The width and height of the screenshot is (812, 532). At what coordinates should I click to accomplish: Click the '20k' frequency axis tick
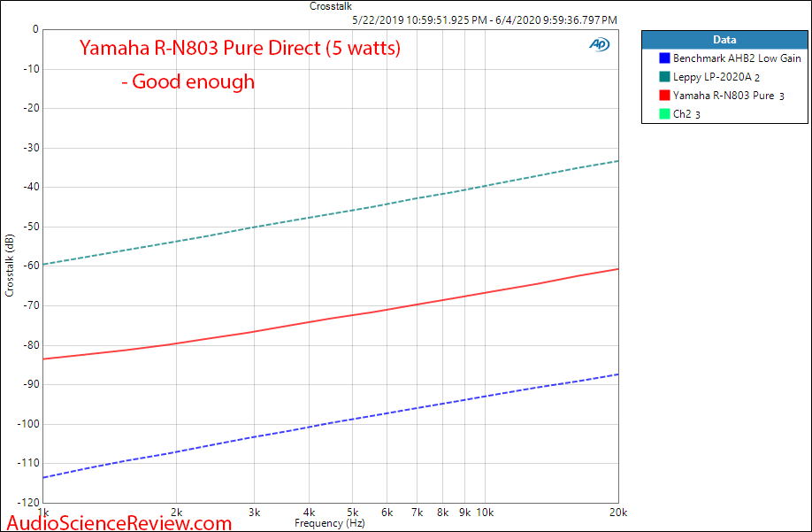(x=618, y=513)
